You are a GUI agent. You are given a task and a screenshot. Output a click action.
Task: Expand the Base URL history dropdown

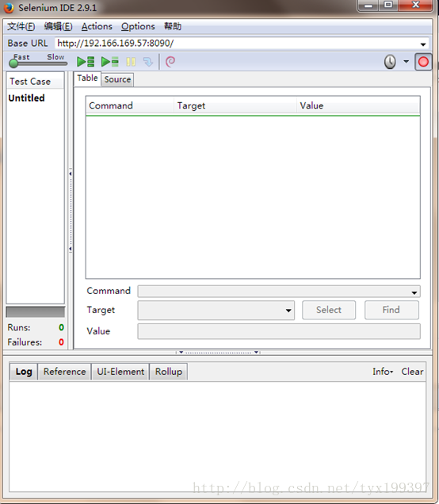[x=423, y=44]
